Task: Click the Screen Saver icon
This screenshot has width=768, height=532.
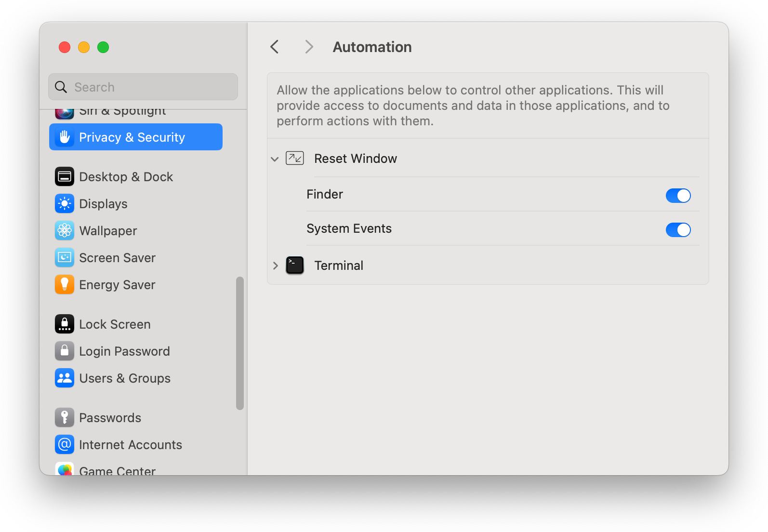Action: pyautogui.click(x=65, y=258)
